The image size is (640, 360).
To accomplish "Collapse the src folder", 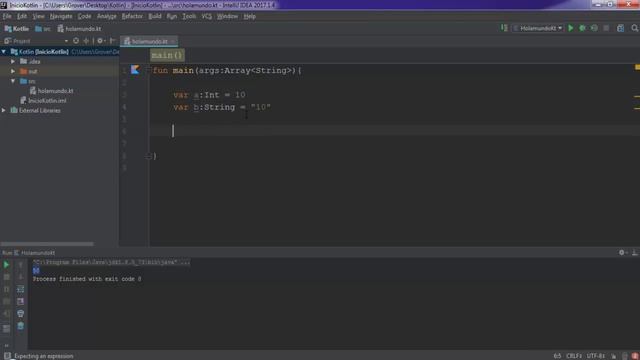I will 13,81.
